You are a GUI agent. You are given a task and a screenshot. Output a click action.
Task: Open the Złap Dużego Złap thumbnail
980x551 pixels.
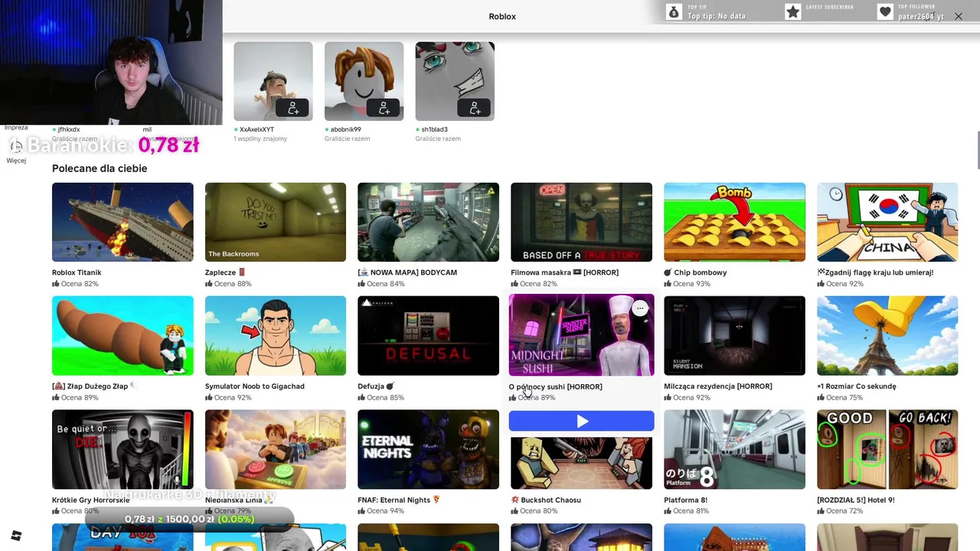point(122,335)
